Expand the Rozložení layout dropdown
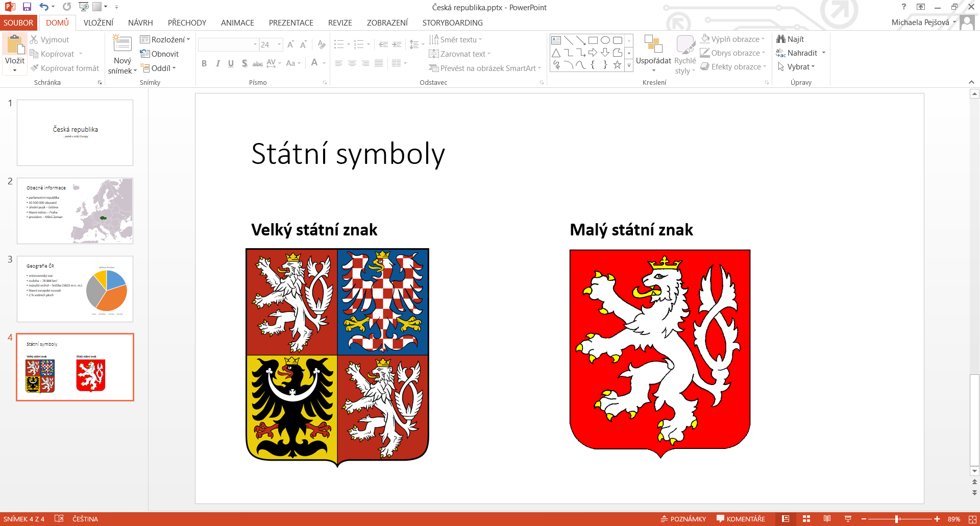Image resolution: width=980 pixels, height=526 pixels. 165,40
